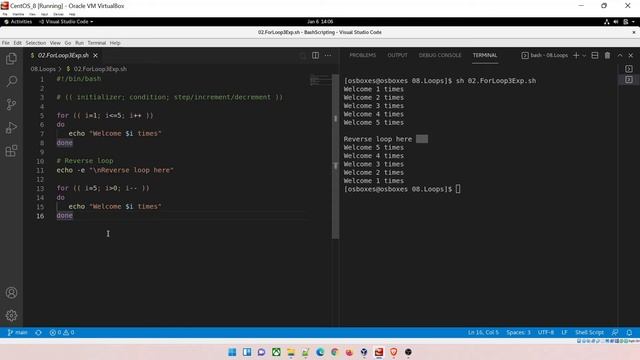Click the editor minimap preview
Screen dimensions: 640x360
(320, 80)
